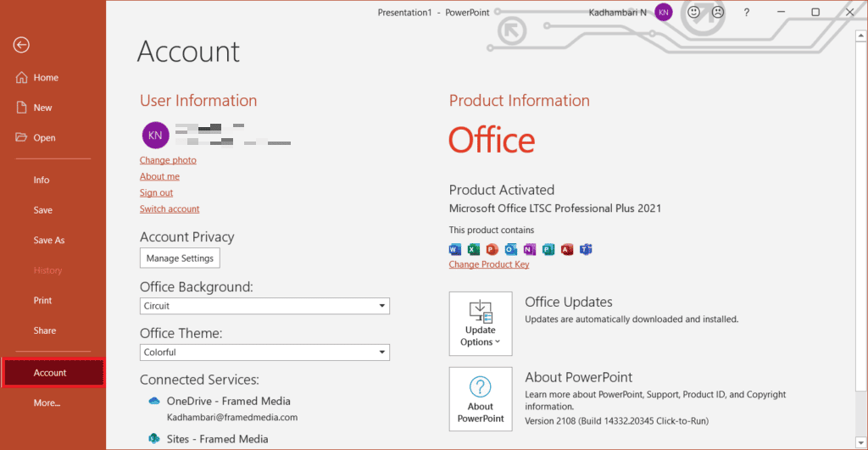This screenshot has width=868, height=450.
Task: Click the vertical scrollbar down arrow
Action: point(861,442)
